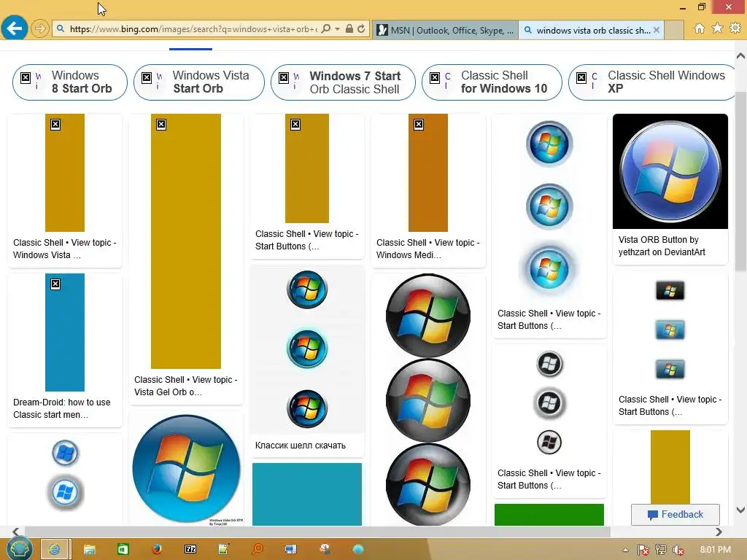Image resolution: width=747 pixels, height=560 pixels.
Task: Show hidden system tray icons
Action: click(625, 550)
